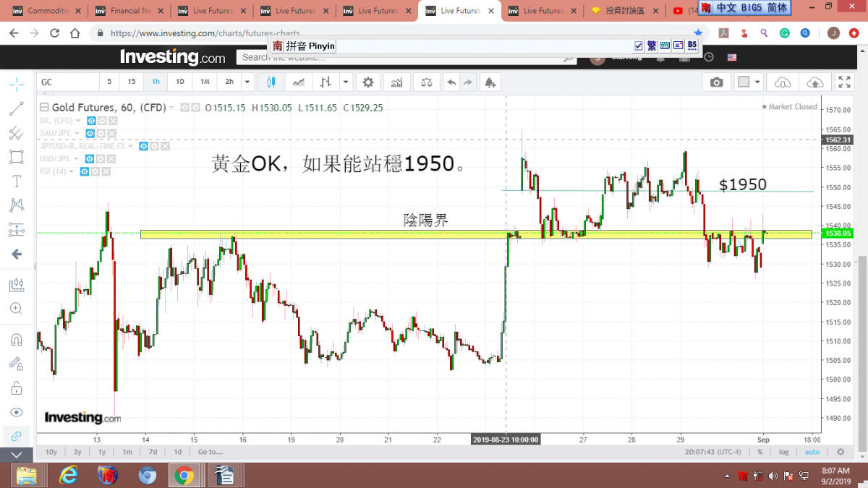Take a snapshot with camera icon
Viewport: 868px width, 488px height.
[x=716, y=82]
